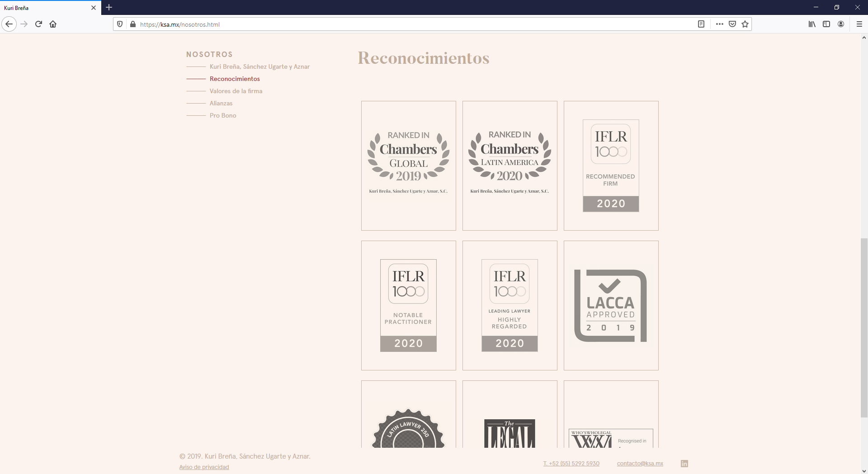Minimize the Firefox window

[816, 7]
